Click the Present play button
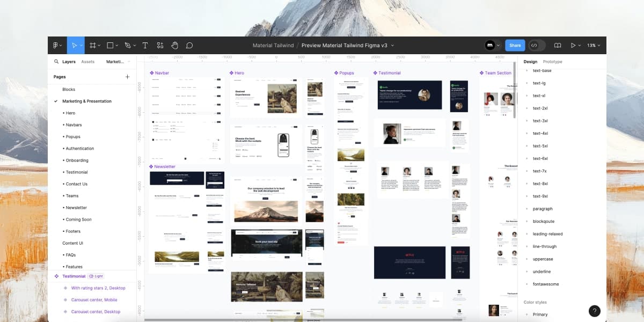 click(x=573, y=46)
